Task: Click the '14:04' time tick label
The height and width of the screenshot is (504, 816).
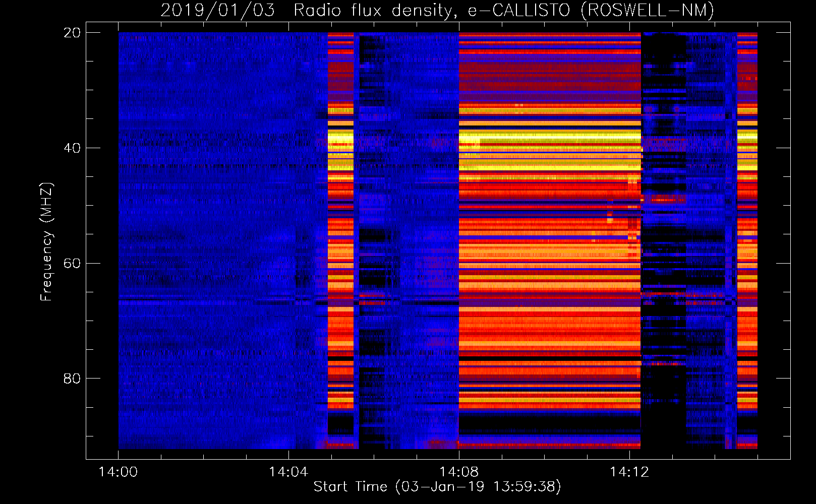Action: 288,472
